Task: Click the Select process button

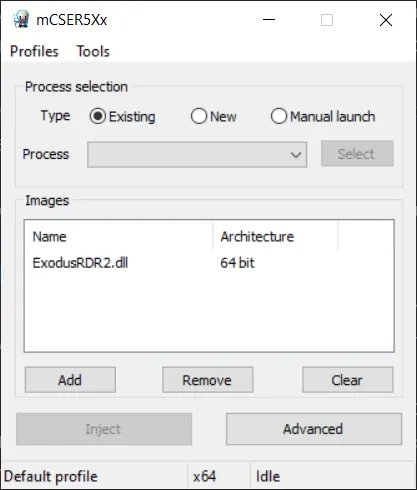Action: click(357, 154)
